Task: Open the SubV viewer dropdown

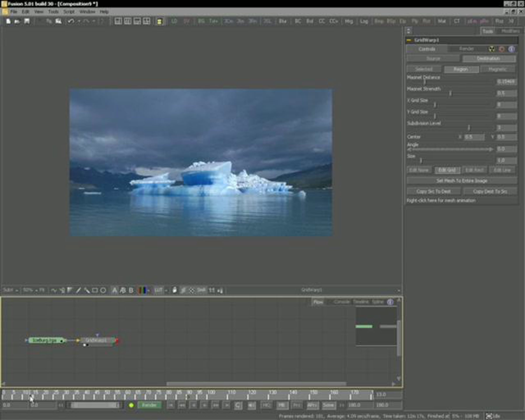Action: (x=11, y=290)
